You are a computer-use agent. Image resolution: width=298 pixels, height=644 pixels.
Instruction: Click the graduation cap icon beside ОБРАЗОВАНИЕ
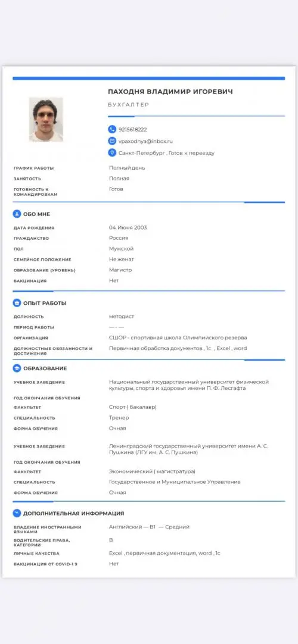[17, 368]
